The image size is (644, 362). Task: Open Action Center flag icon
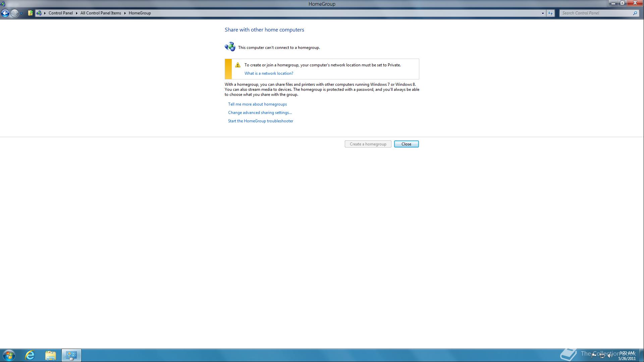(594, 356)
